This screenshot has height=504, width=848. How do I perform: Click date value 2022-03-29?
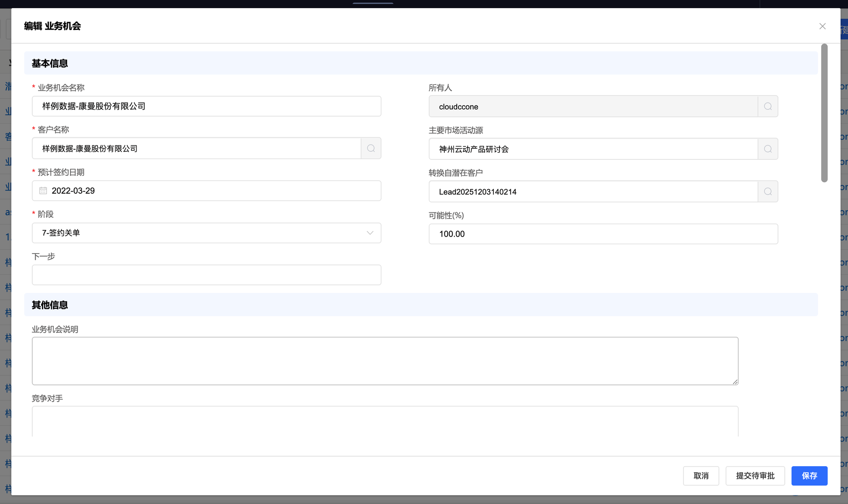[73, 191]
